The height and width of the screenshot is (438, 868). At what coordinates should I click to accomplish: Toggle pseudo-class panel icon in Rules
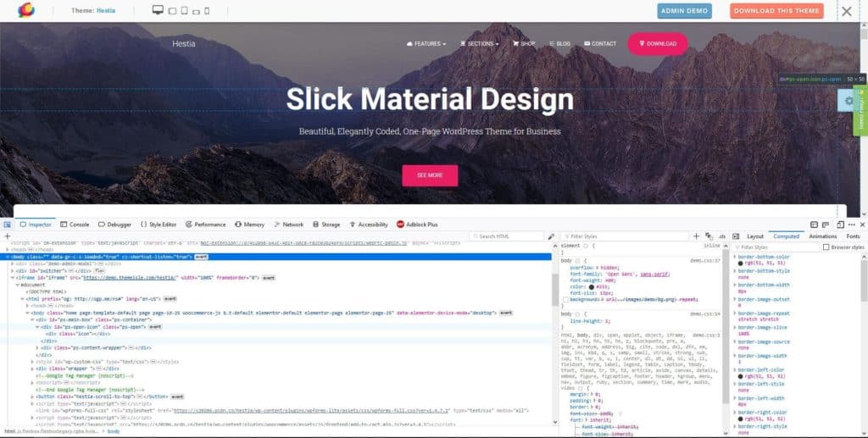click(x=709, y=236)
